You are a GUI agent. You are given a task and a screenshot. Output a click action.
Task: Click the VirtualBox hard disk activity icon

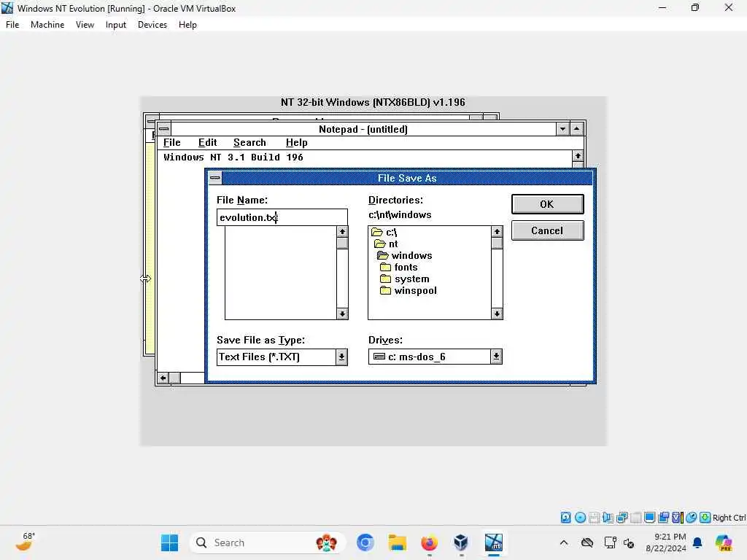click(565, 518)
